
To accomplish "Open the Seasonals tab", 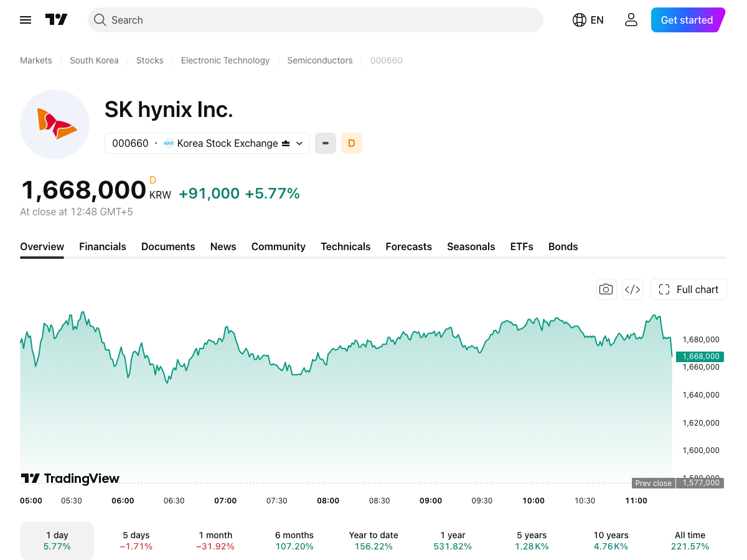I will pos(471,246).
